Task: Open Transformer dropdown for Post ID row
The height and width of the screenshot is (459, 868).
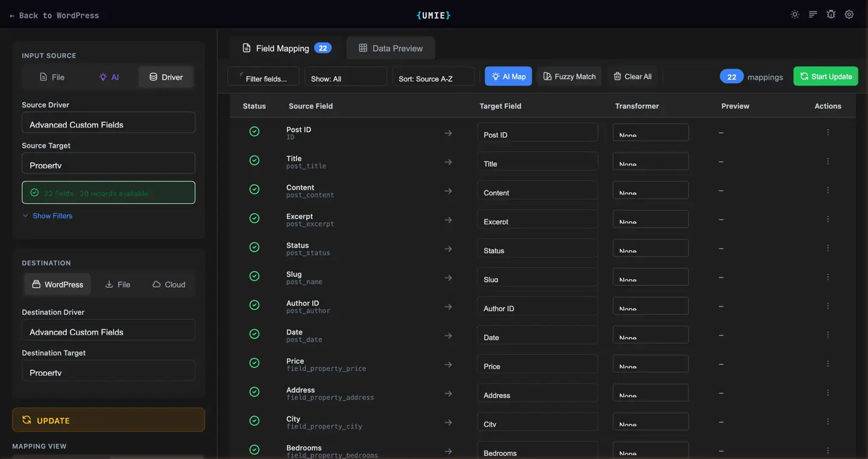Action: click(651, 132)
